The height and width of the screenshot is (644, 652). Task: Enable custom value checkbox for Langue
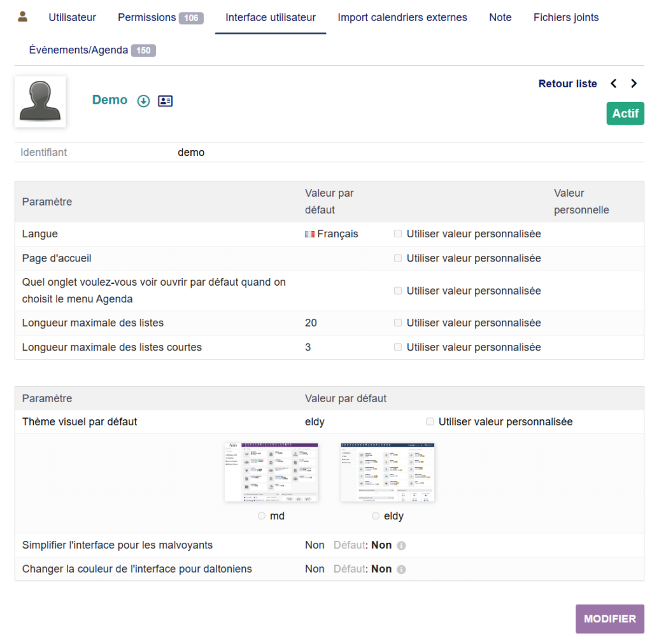pyautogui.click(x=398, y=234)
